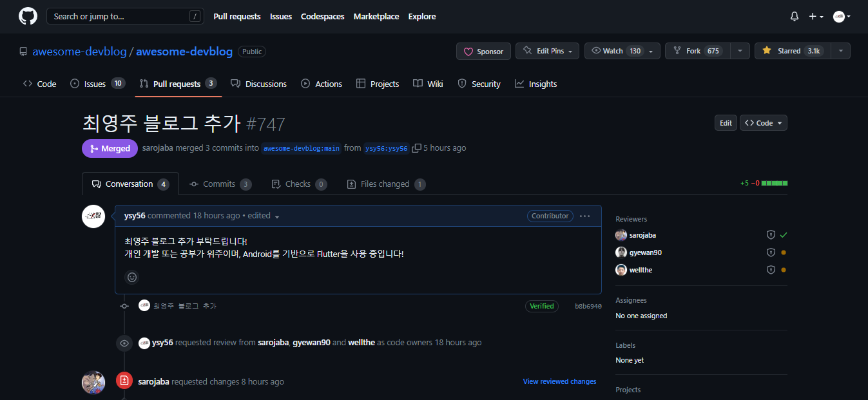Image resolution: width=868 pixels, height=400 pixels.
Task: Switch to the Code repository tab
Action: tap(40, 84)
